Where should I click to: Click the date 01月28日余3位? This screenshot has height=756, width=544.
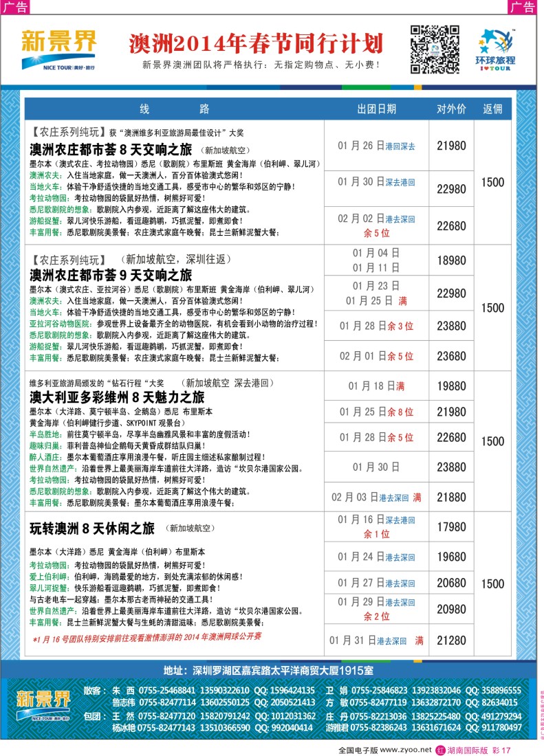376,326
